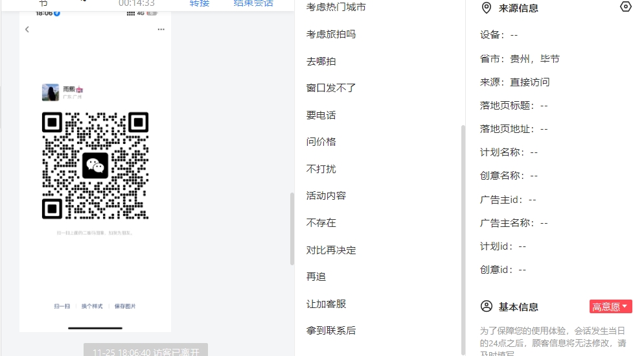
Task: Click the quick replies list scrollbar
Action: coord(463,239)
